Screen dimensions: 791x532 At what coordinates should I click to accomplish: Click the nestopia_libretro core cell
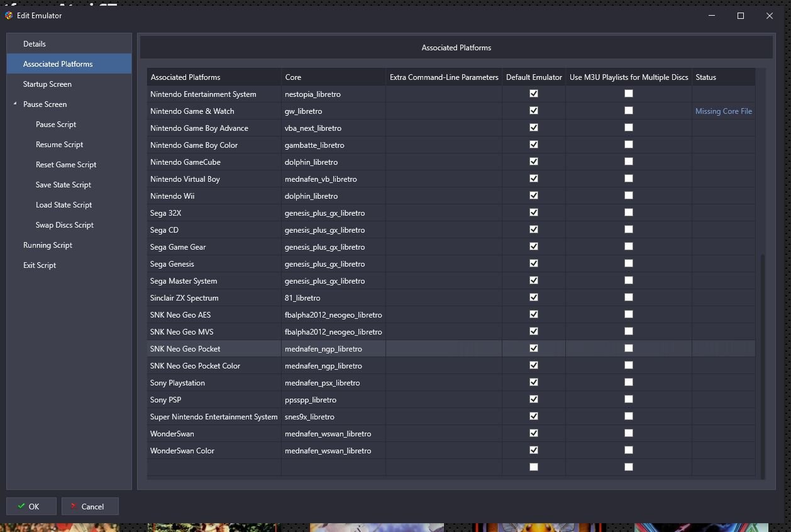pyautogui.click(x=333, y=94)
